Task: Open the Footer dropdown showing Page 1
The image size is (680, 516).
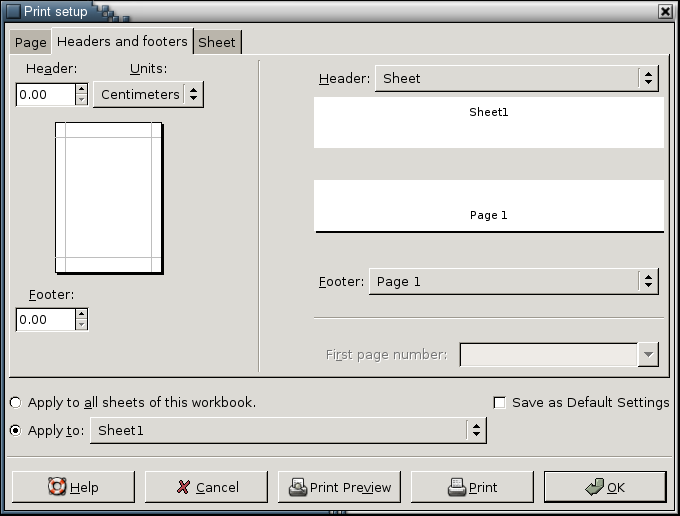Action: pyautogui.click(x=513, y=281)
